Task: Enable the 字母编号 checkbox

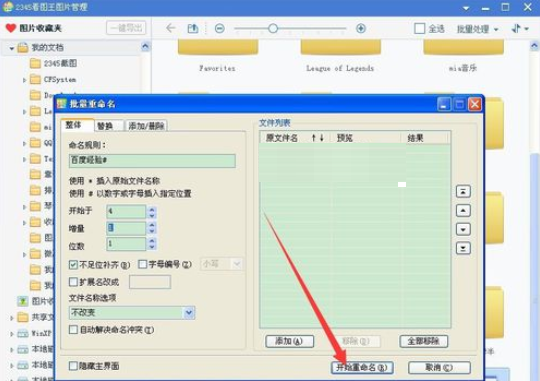Action: [142, 264]
